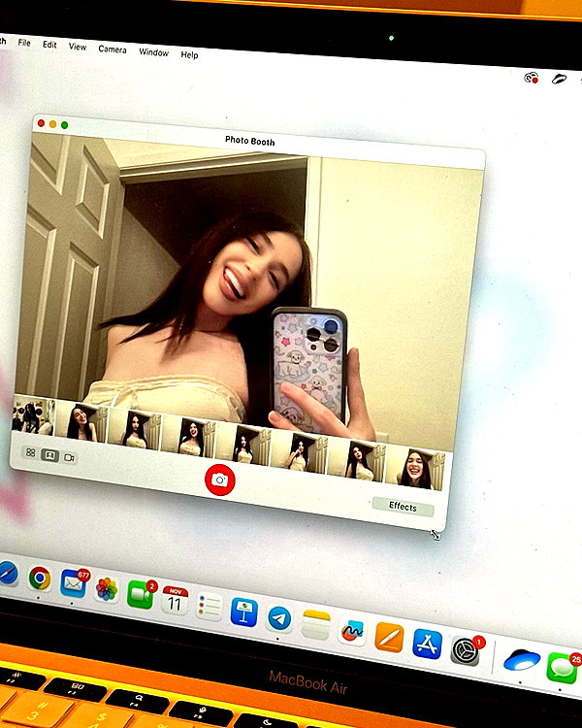Open the Effects panel
Screen dimensions: 582x728
(x=403, y=507)
